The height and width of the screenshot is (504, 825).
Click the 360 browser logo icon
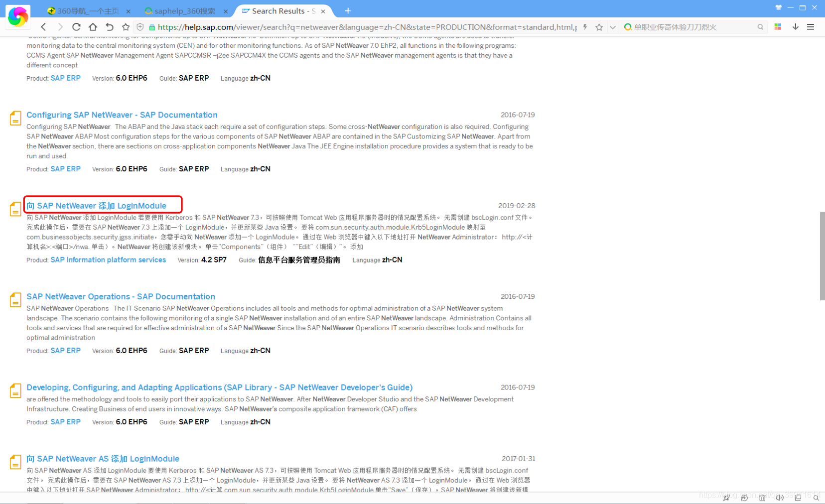[18, 16]
